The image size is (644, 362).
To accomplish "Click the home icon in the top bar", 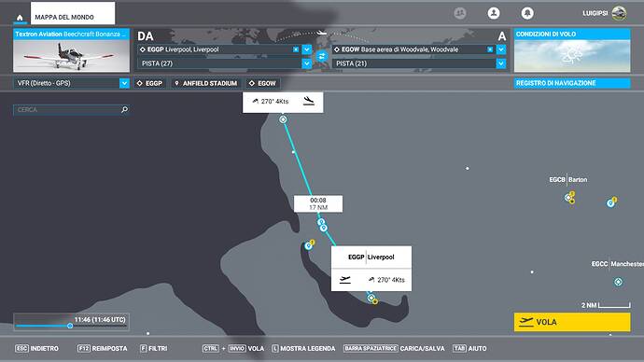I will [x=20, y=18].
